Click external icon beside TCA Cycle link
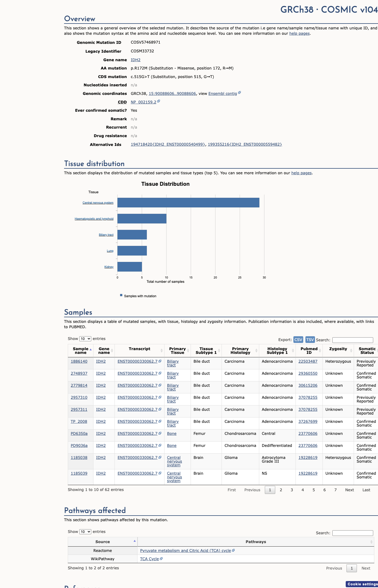Image resolution: width=378 pixels, height=588 pixels. (161, 559)
